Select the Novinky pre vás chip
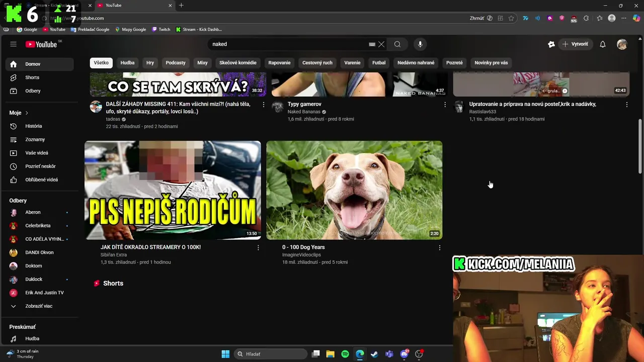 pos(491,63)
